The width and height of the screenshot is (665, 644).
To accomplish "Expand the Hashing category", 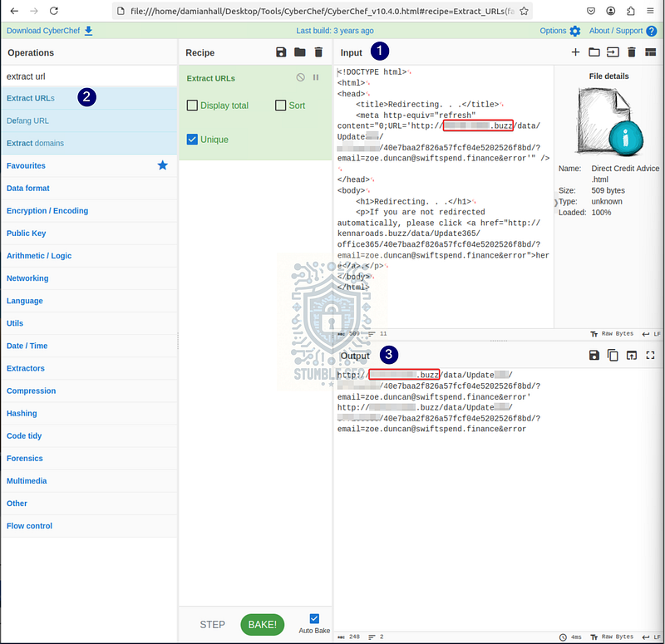I will coord(89,413).
